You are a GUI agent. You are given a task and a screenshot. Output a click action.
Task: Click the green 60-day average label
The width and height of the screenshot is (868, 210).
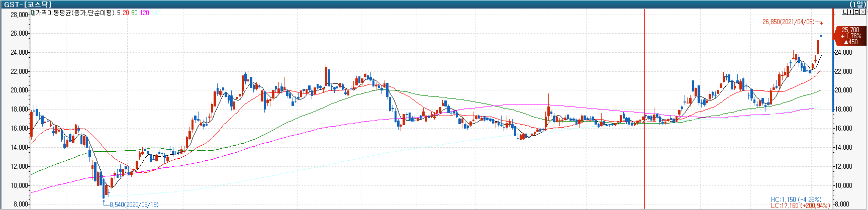134,13
